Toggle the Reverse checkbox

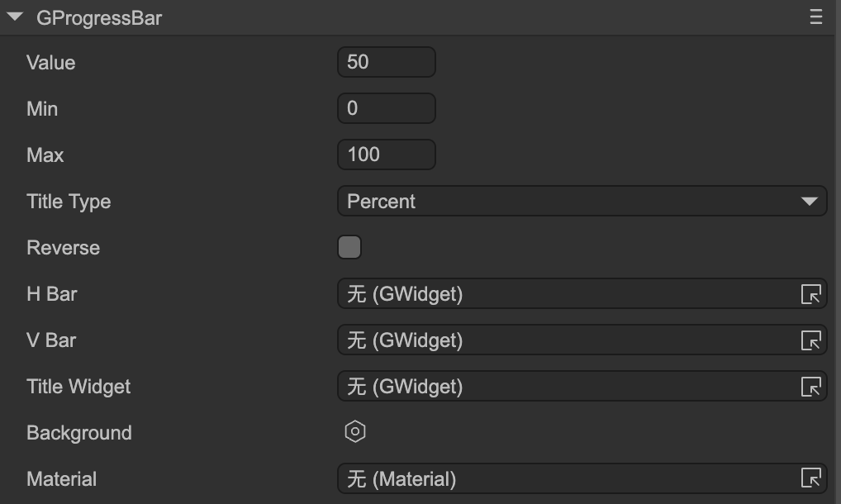(x=349, y=247)
